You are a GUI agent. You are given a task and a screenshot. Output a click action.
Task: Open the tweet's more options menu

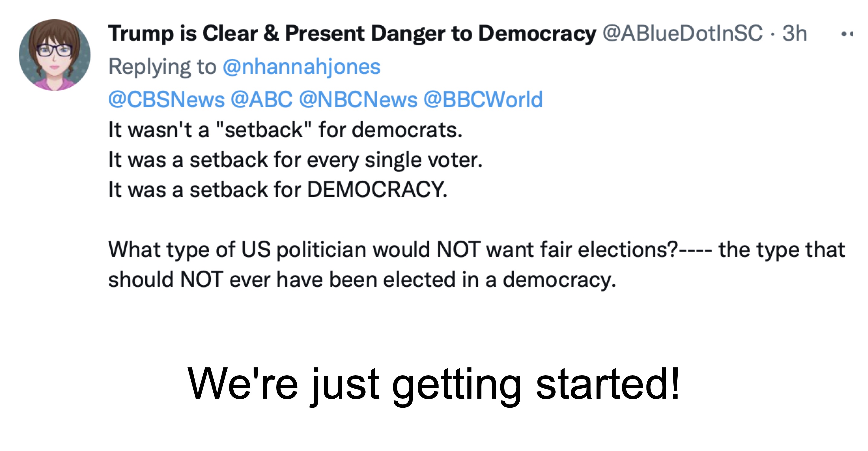click(847, 34)
